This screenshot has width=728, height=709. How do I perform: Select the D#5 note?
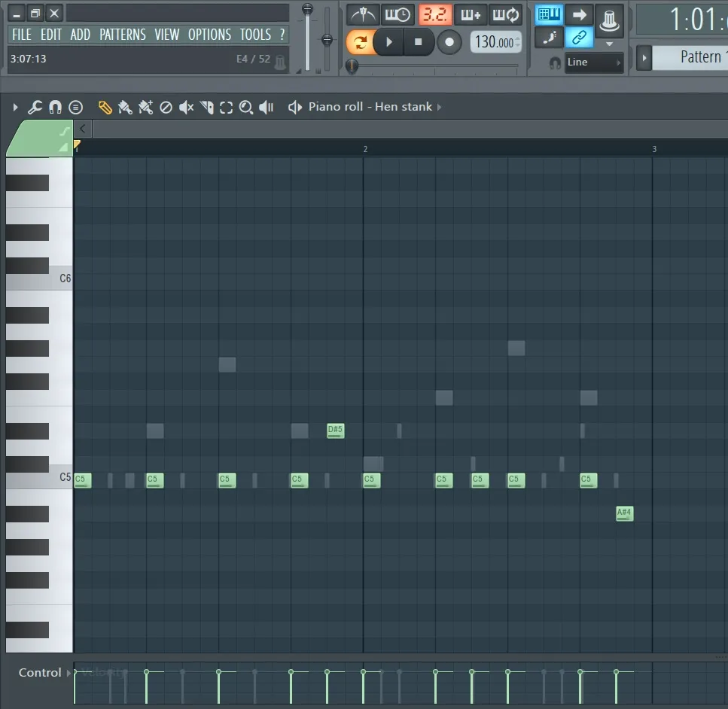tap(336, 431)
